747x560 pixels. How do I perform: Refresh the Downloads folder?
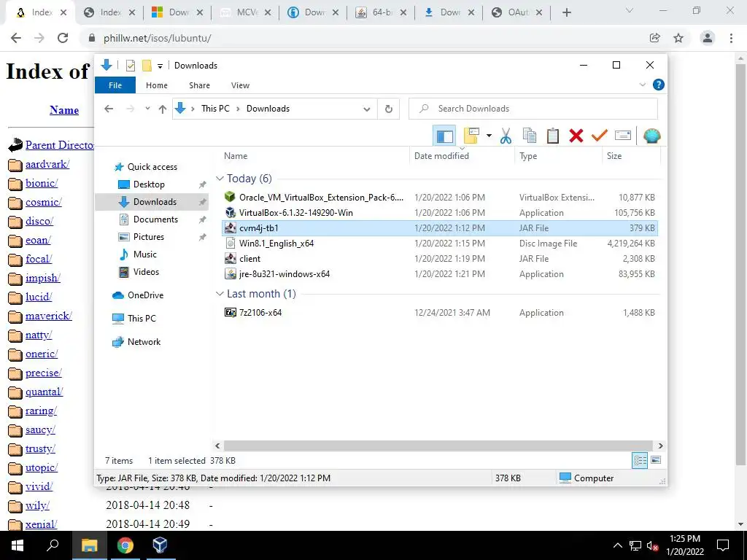(x=389, y=109)
